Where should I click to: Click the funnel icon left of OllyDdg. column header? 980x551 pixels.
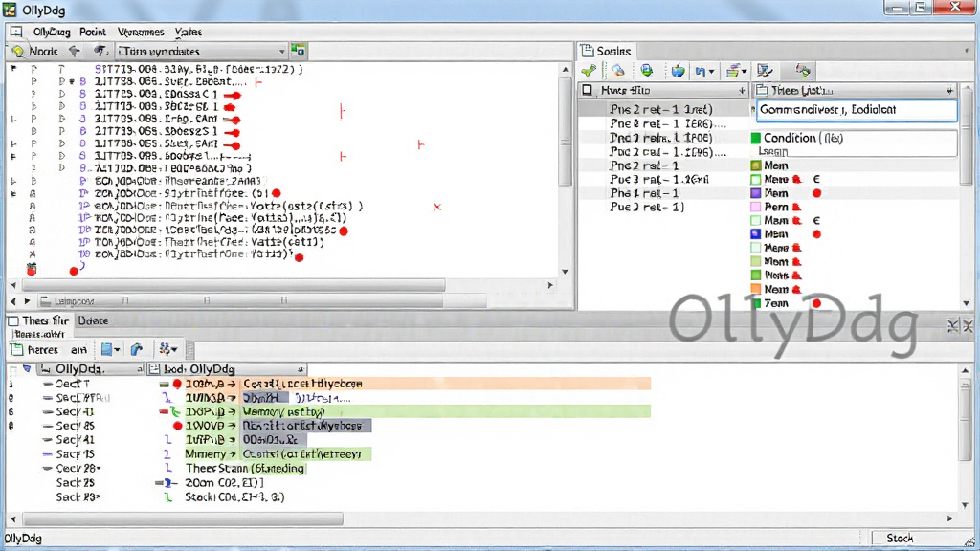point(27,368)
